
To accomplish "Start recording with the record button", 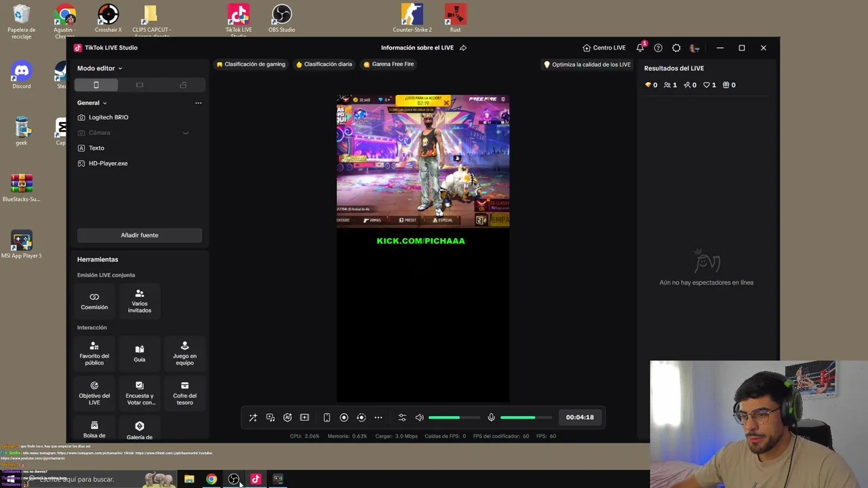I will point(344,418).
